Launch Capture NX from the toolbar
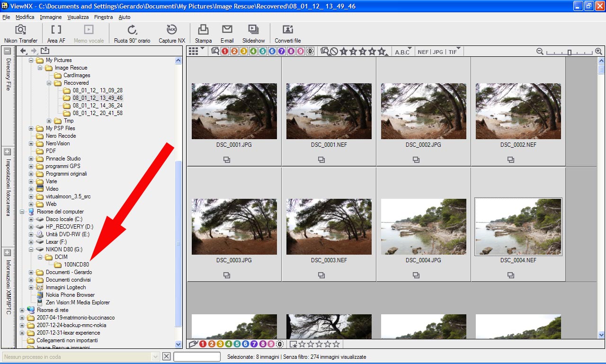This screenshot has height=364, width=606. tap(172, 33)
